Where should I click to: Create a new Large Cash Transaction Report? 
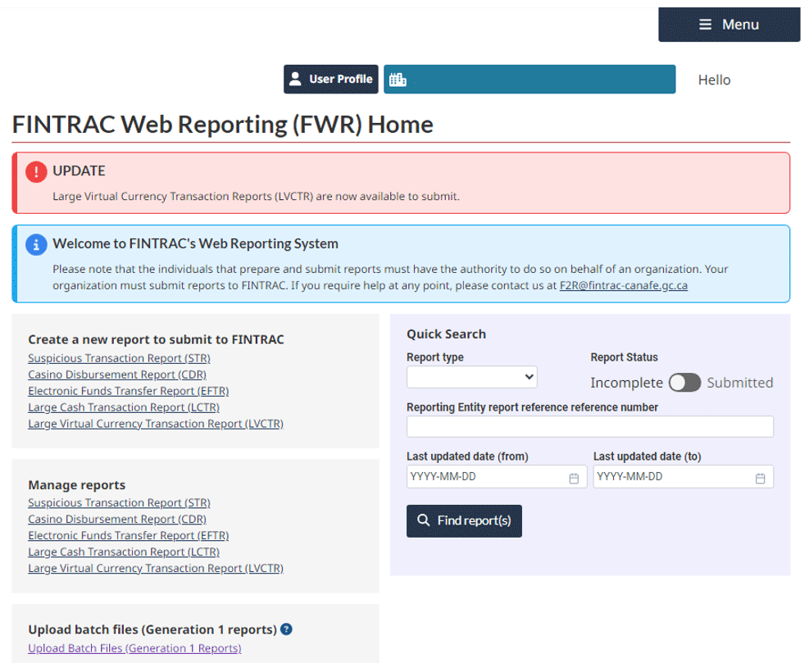point(124,407)
